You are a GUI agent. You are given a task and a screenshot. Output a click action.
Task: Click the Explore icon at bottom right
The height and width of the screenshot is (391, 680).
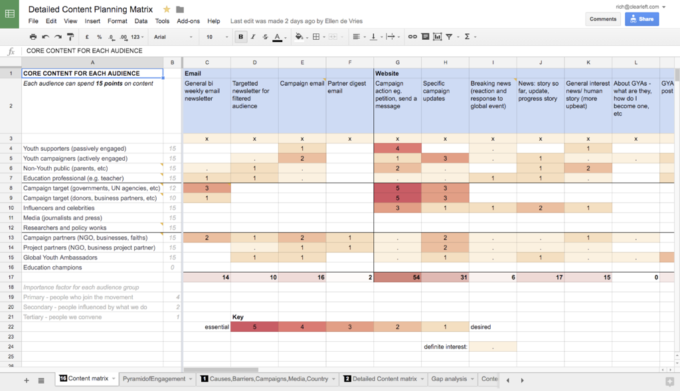670,381
